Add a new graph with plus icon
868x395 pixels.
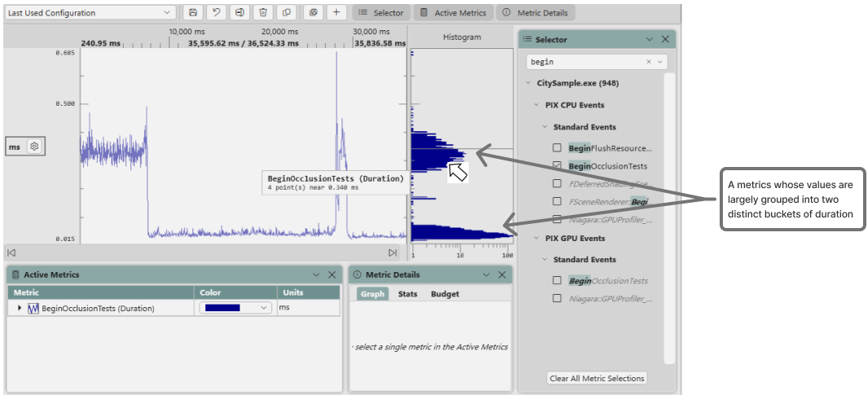pyautogui.click(x=336, y=12)
